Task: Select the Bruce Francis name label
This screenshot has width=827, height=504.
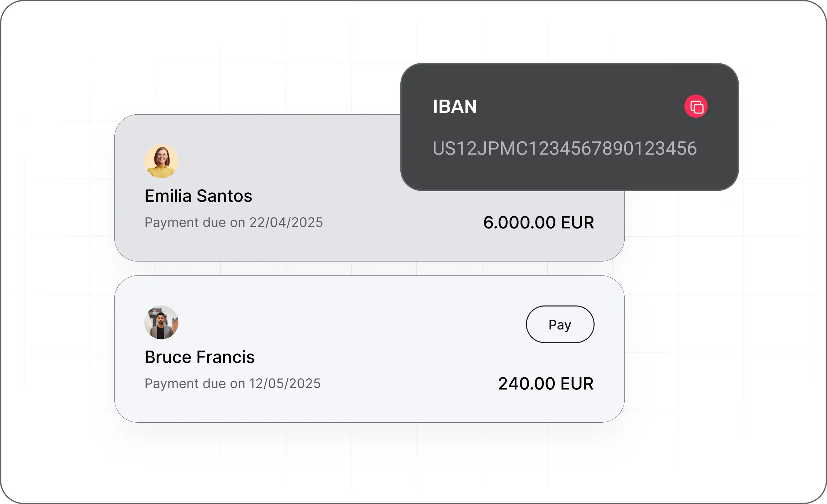Action: [199, 357]
